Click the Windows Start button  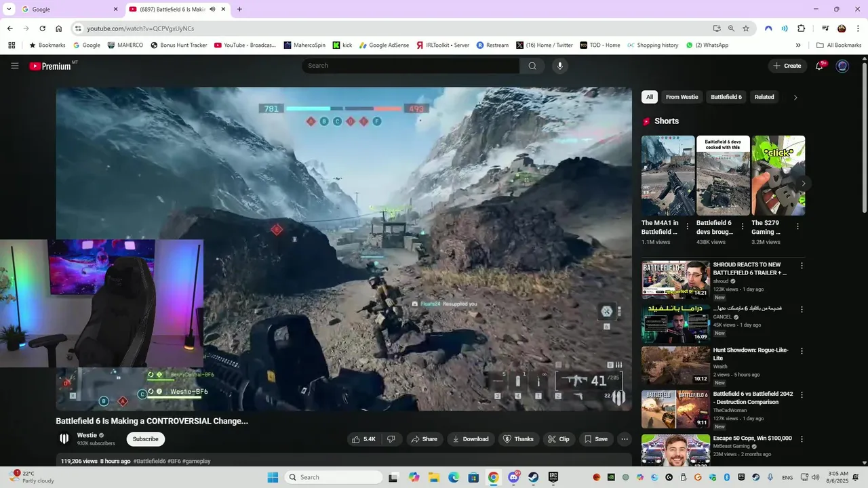coord(273,477)
